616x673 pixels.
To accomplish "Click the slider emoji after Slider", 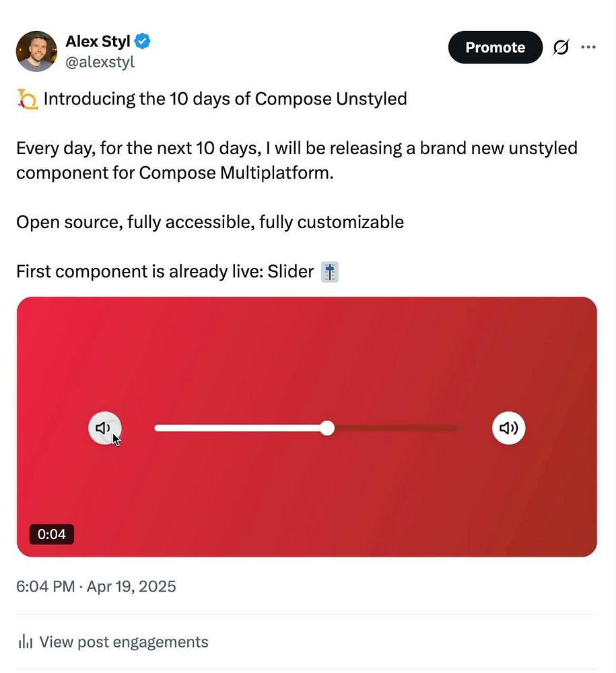I will (330, 273).
